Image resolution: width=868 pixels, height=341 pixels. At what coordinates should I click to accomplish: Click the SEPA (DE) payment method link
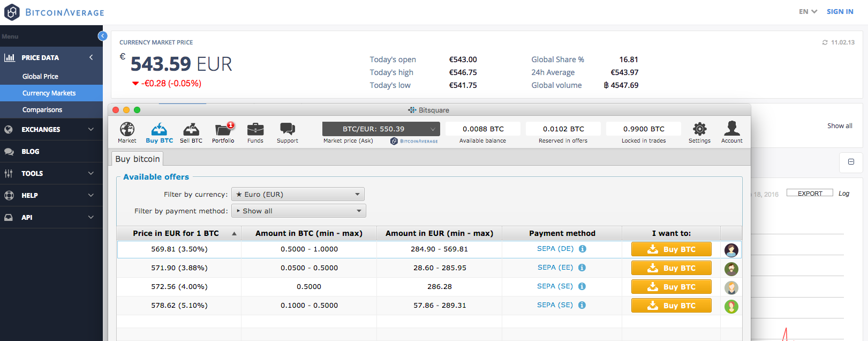(555, 249)
